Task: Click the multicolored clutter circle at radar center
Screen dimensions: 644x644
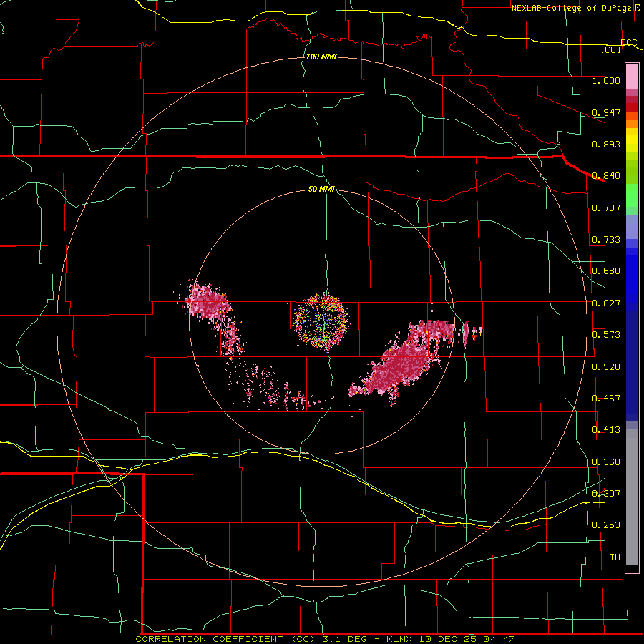Action: (321, 321)
